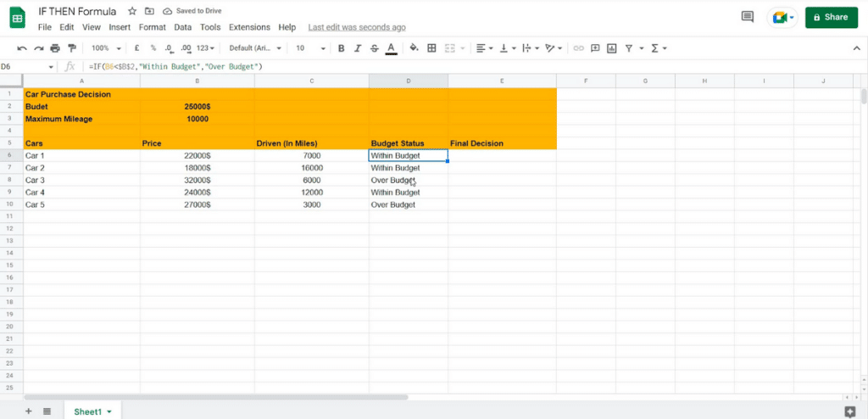Print the spreadsheet with the printer icon
Screen dimensions: 868x419
[55, 48]
